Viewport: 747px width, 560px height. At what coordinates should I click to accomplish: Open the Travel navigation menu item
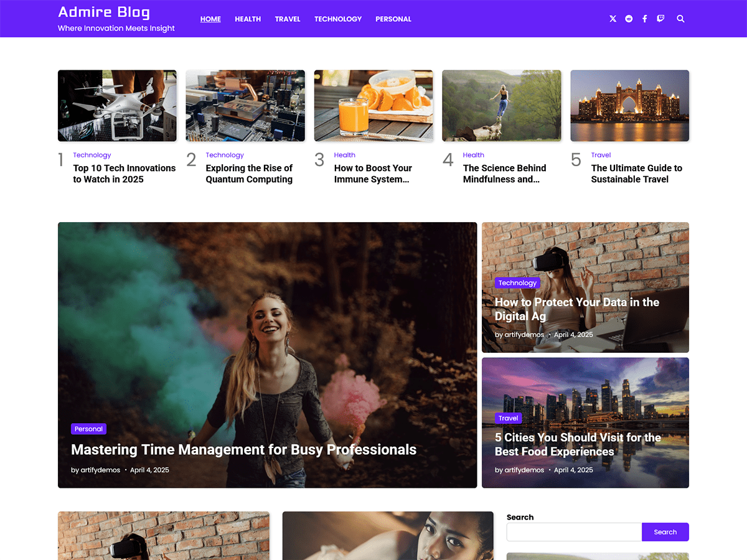click(287, 19)
